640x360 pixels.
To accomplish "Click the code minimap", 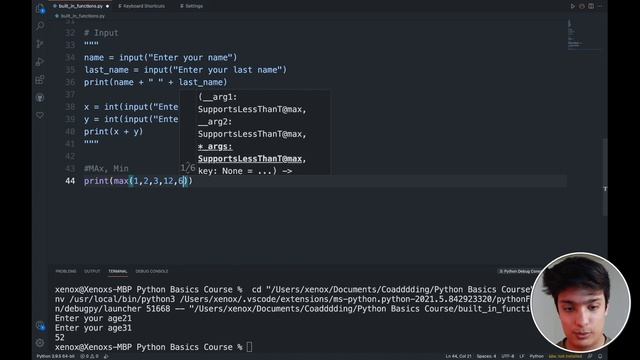I will pyautogui.click(x=583, y=35).
